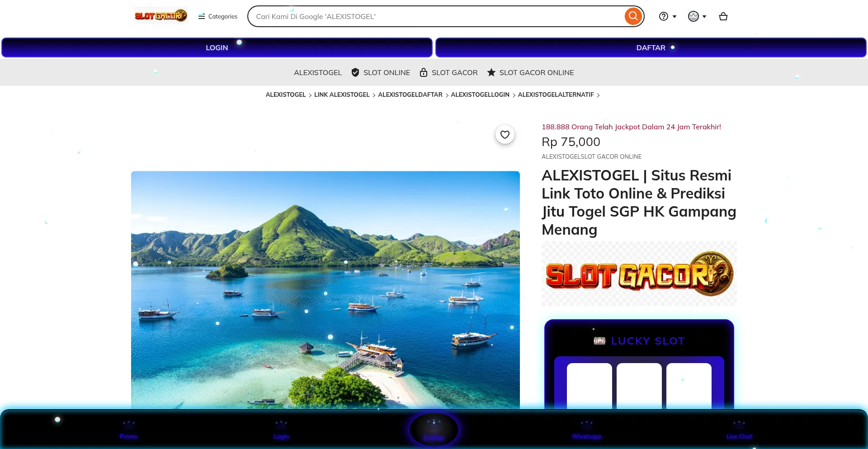Click the LUCKY SLOT heading
Viewport: 868px width, 449px height.
[639, 341]
